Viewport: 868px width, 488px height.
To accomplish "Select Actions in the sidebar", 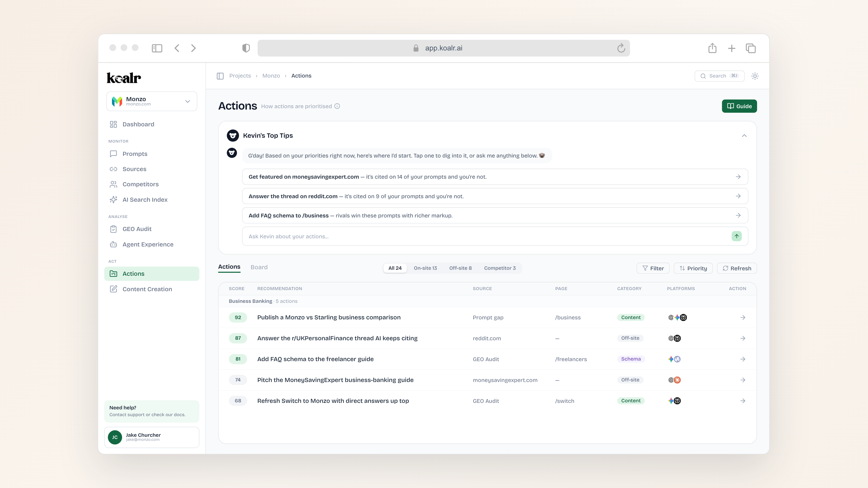I will 152,274.
